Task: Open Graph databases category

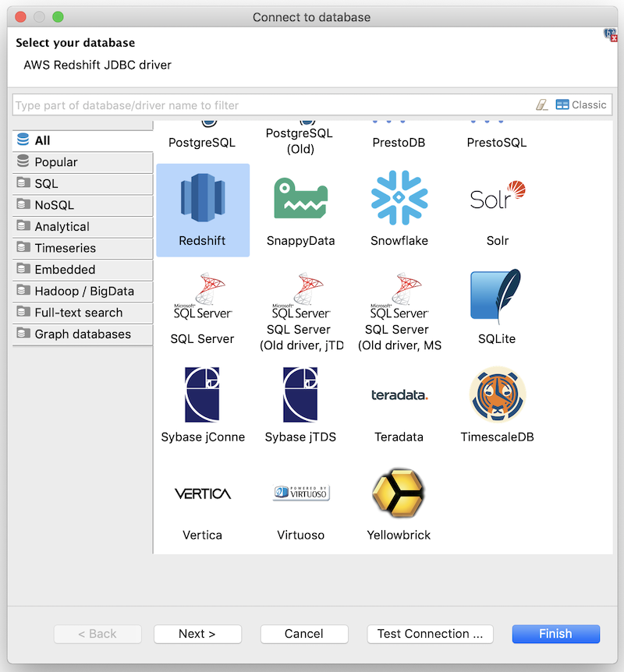Action: click(83, 334)
